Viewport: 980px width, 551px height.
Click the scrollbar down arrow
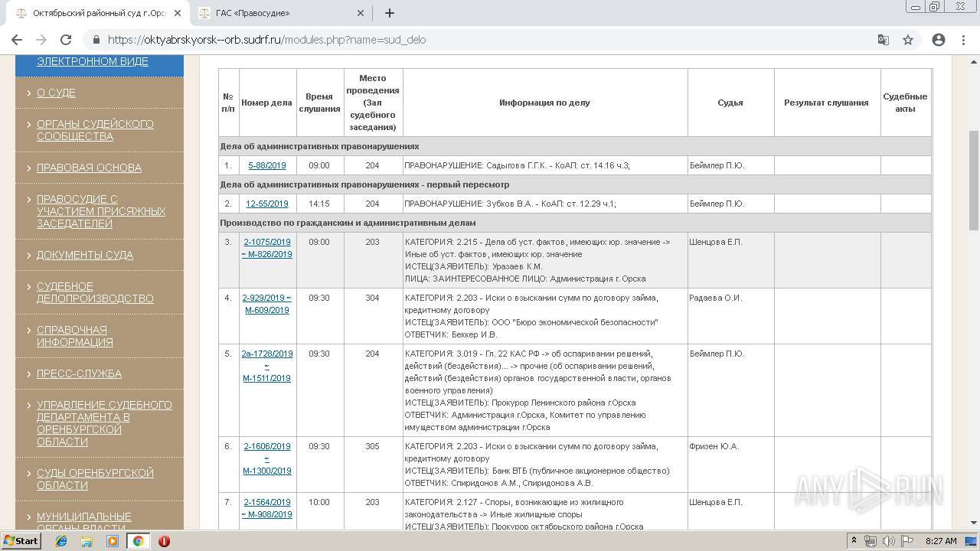(x=974, y=523)
